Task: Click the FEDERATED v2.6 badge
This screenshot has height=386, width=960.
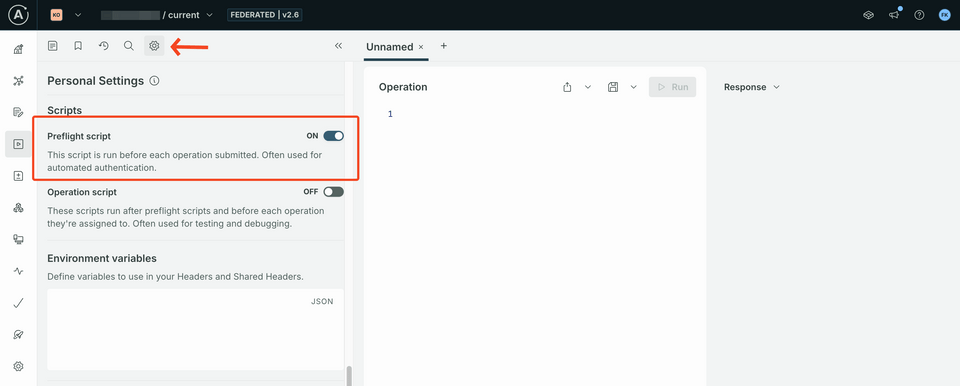Action: click(x=265, y=15)
